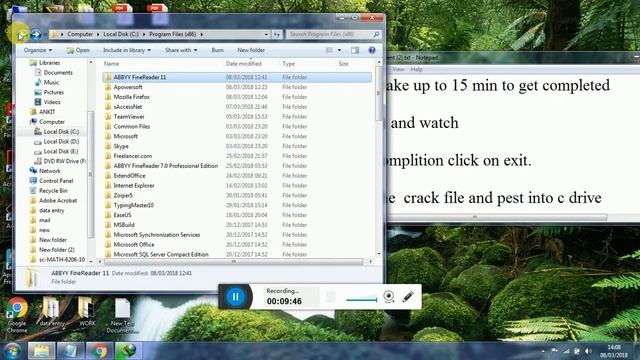Select the Common Files folder

132,126
